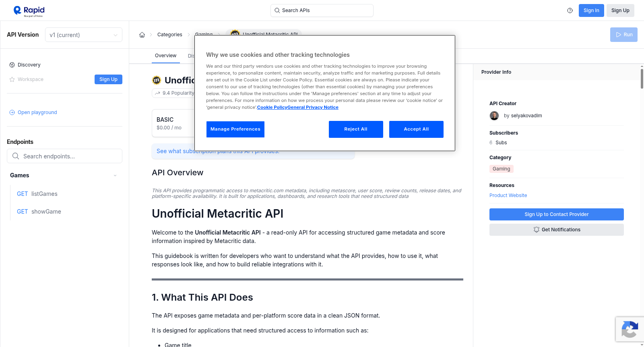Collapse the Games endpoint group

115,175
